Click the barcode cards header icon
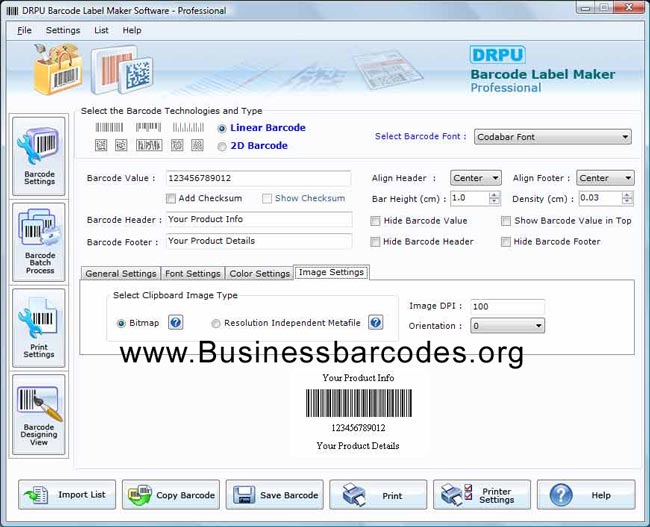 click(x=122, y=70)
